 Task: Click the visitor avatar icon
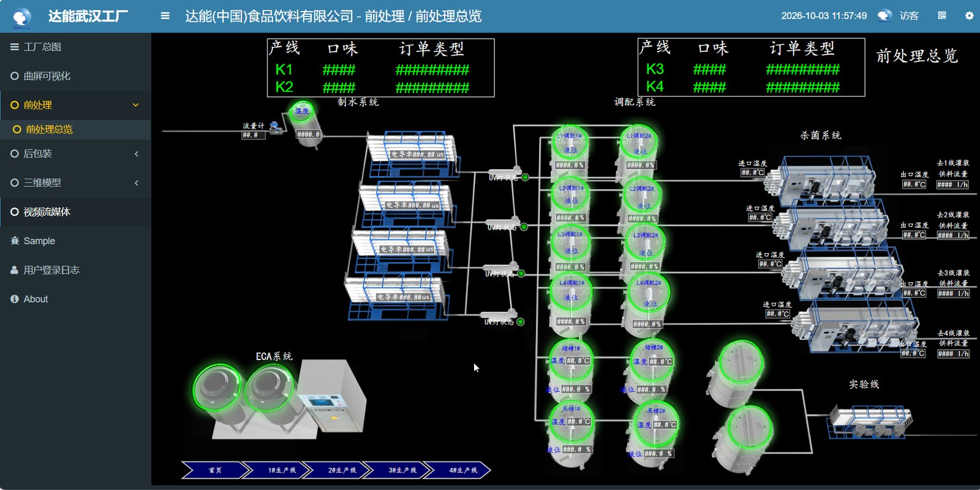(884, 16)
